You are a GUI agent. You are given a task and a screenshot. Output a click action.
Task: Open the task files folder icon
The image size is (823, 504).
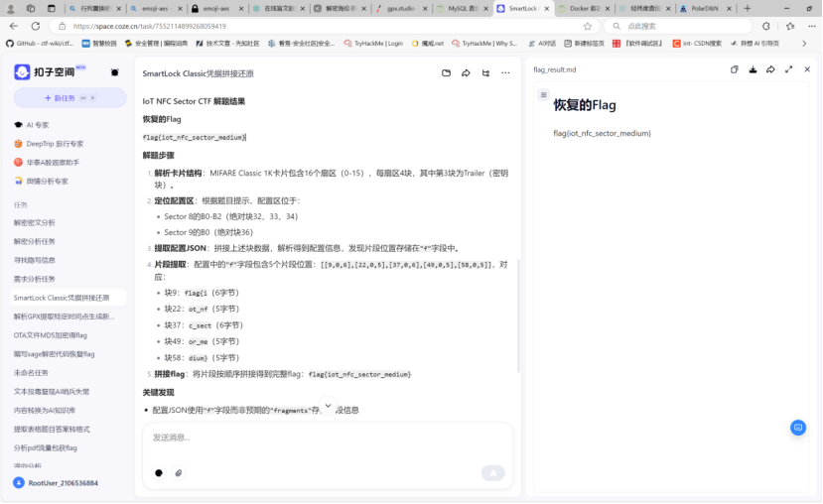(446, 73)
